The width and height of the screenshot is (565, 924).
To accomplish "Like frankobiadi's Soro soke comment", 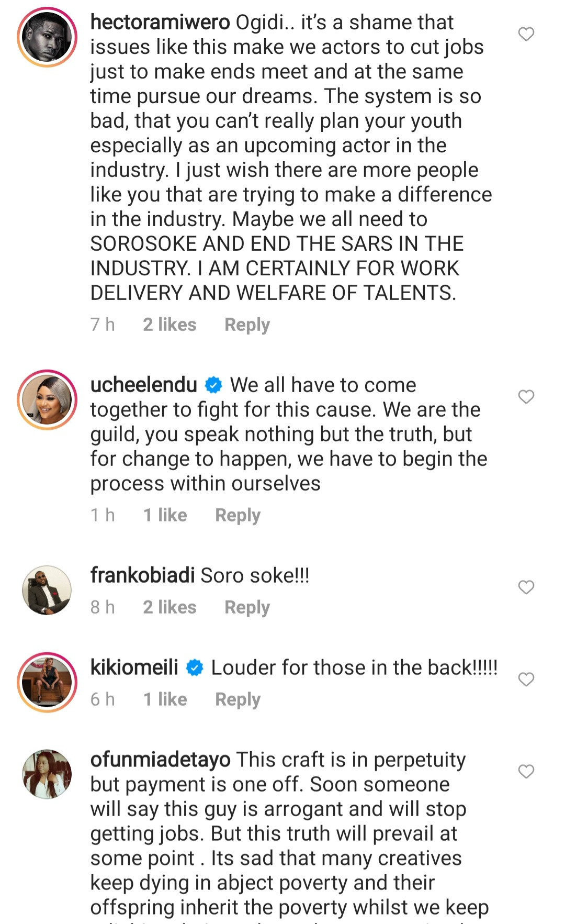I will pos(526,587).
